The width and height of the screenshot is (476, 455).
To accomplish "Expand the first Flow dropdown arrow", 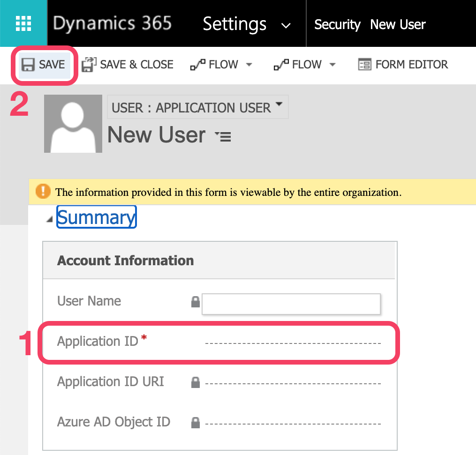I will tap(249, 65).
